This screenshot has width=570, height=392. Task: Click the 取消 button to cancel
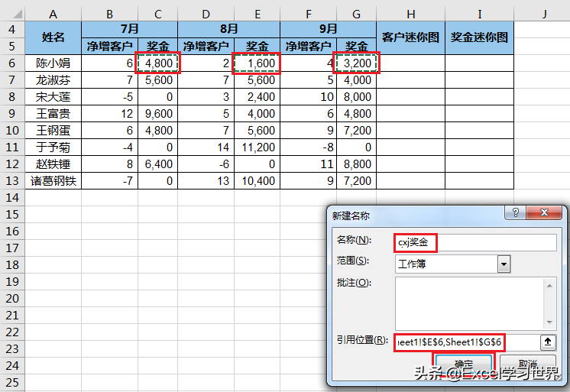[528, 364]
